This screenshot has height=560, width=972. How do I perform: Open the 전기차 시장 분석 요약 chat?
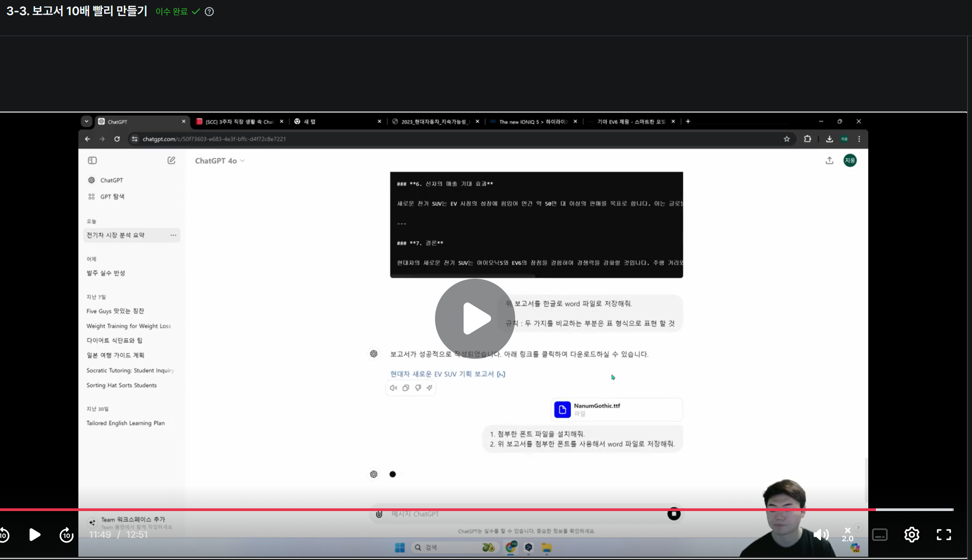(x=116, y=235)
